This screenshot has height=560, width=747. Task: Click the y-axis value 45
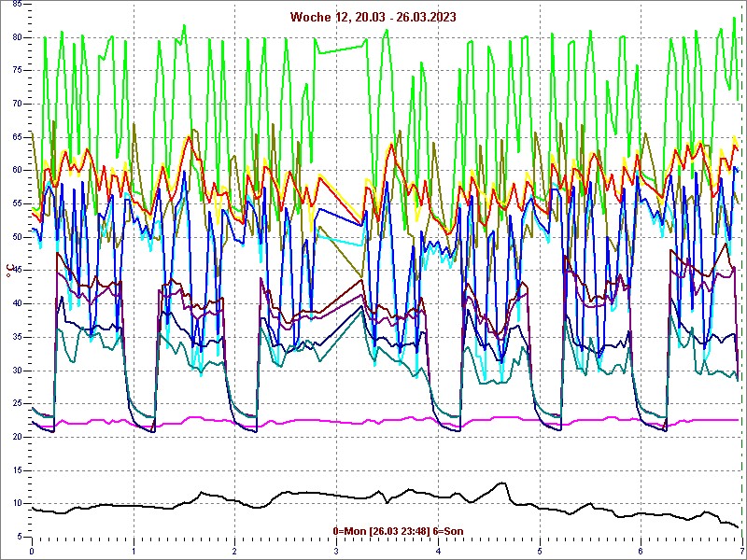[17, 271]
